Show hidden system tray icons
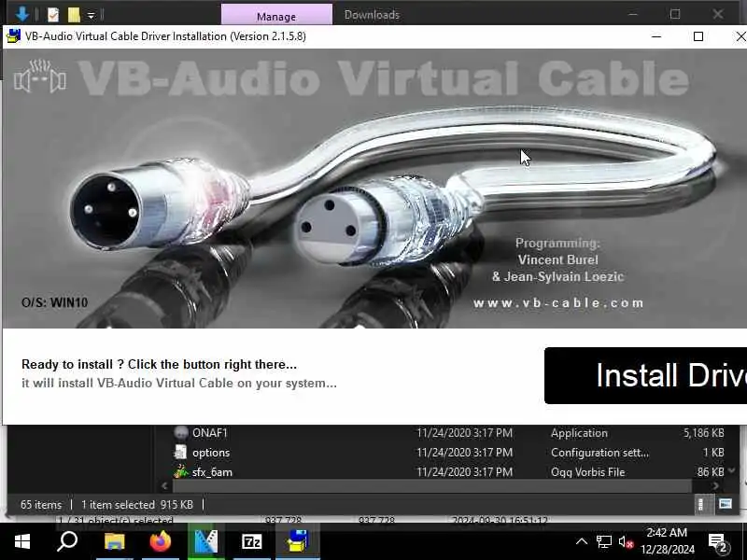The width and height of the screenshot is (747, 560). coord(582,541)
